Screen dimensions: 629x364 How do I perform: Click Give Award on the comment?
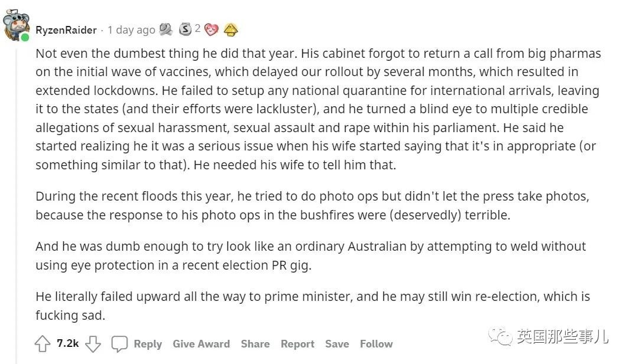[x=201, y=344]
